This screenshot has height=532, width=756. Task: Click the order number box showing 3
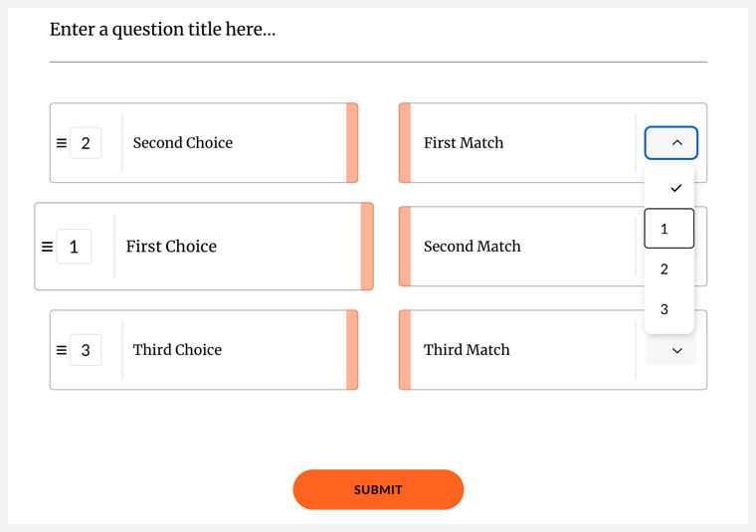click(86, 350)
